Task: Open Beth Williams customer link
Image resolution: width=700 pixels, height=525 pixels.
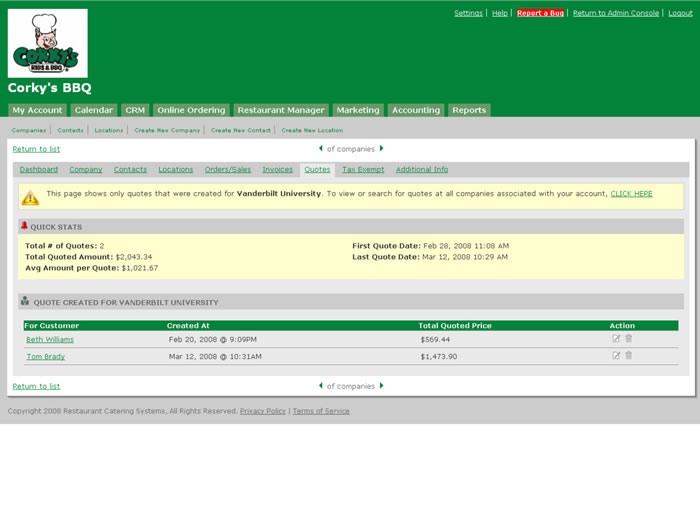Action: [50, 340]
